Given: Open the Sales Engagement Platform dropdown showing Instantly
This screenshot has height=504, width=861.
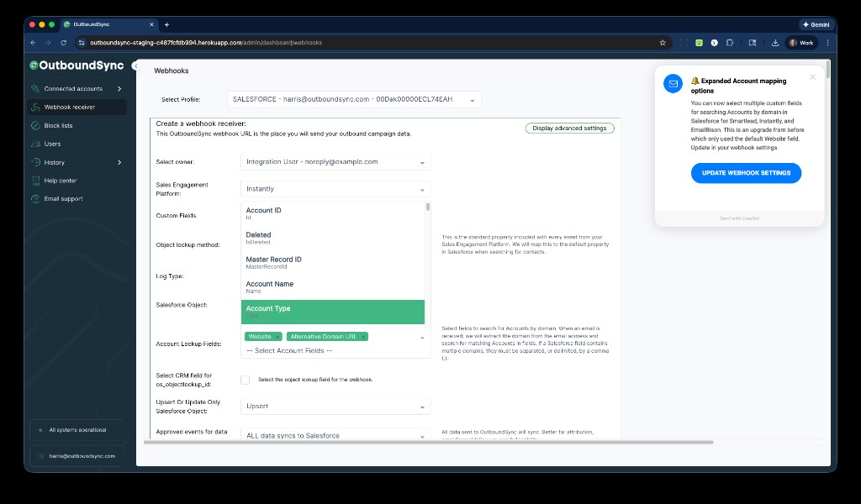Looking at the screenshot, I should tap(335, 189).
